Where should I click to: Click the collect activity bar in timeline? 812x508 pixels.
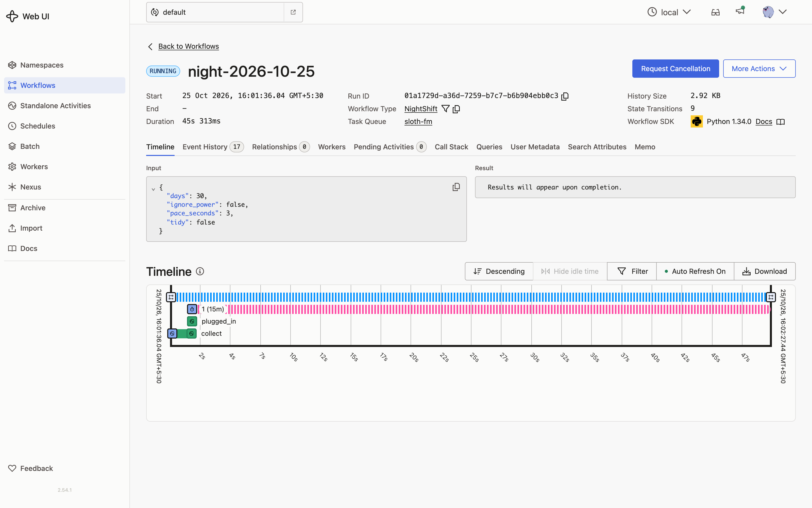181,333
